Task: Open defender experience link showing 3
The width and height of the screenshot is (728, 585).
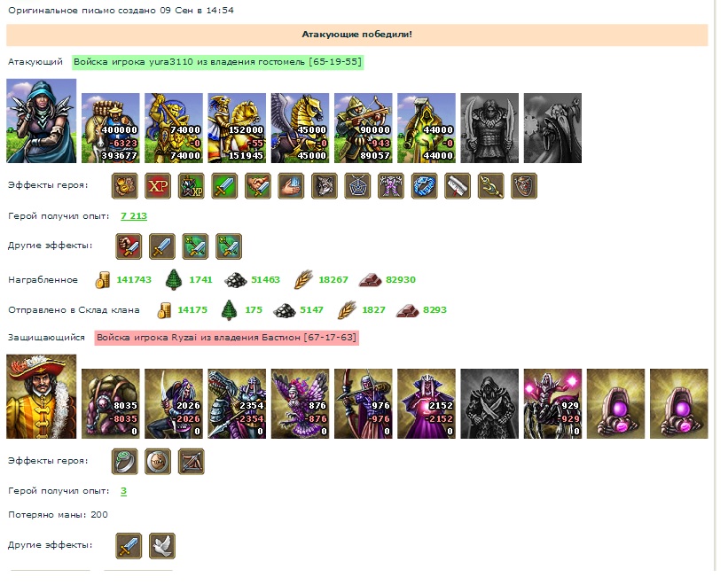Action: (x=123, y=491)
